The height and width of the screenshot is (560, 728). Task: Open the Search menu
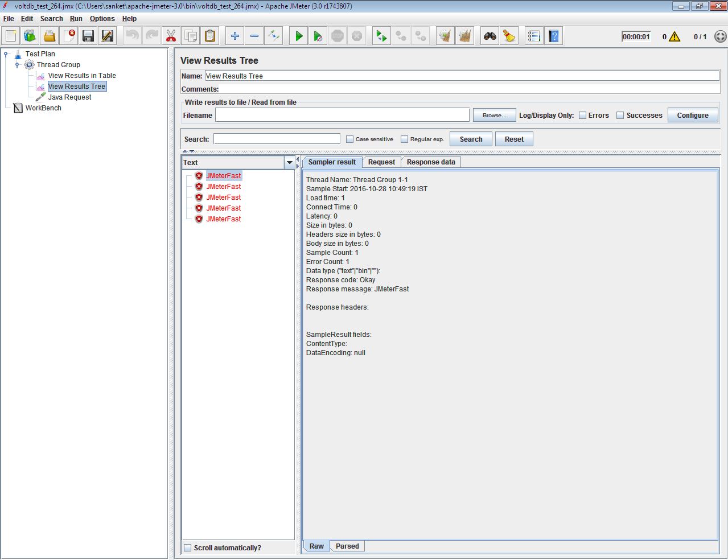[x=51, y=19]
